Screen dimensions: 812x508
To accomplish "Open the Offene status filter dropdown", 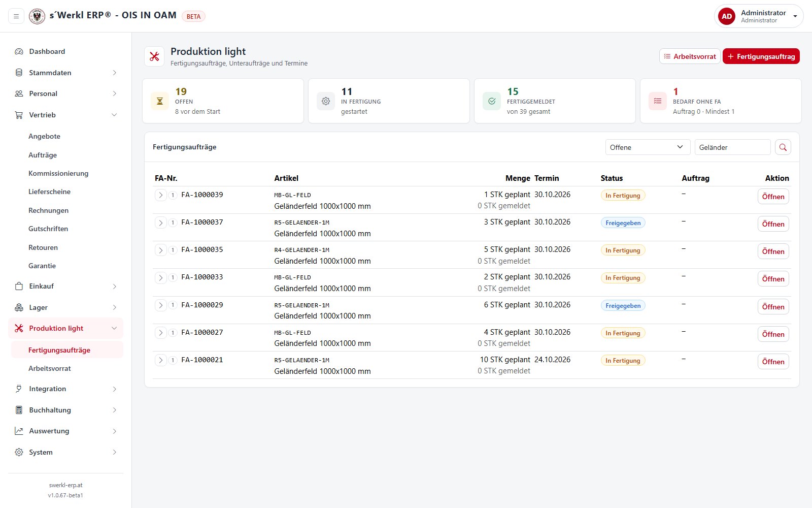I will [x=648, y=147].
